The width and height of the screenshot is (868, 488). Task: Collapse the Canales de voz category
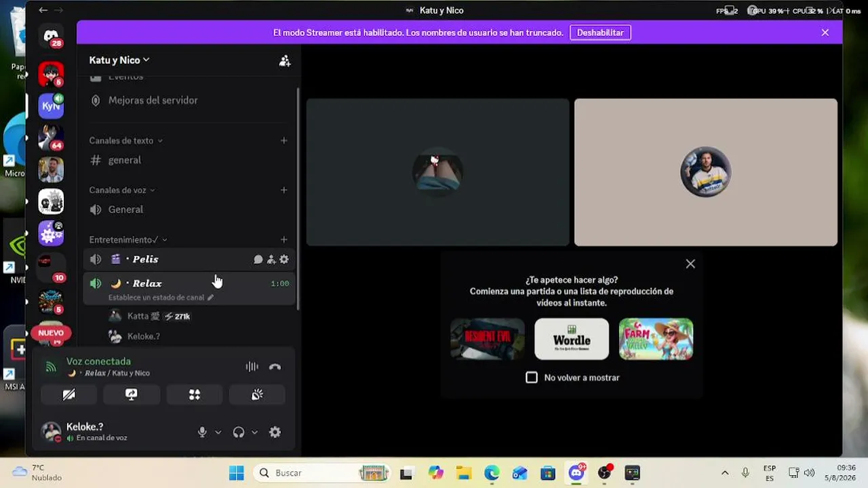point(122,190)
